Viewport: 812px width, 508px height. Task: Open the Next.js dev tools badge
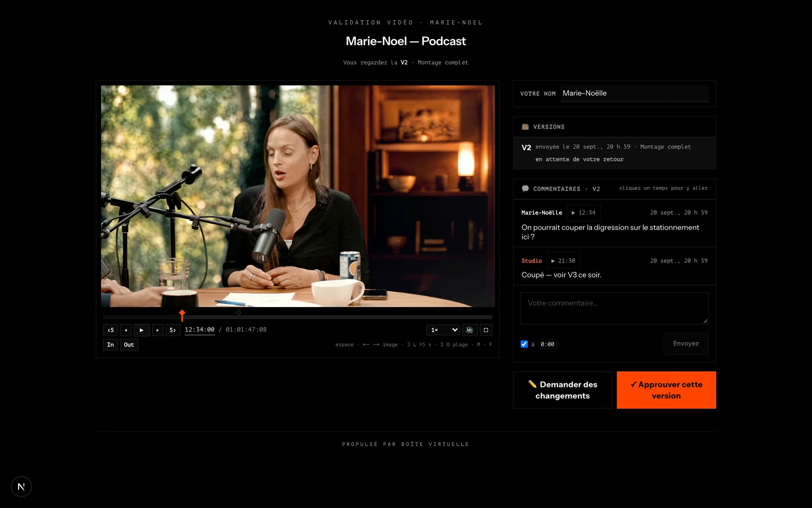coord(21,487)
